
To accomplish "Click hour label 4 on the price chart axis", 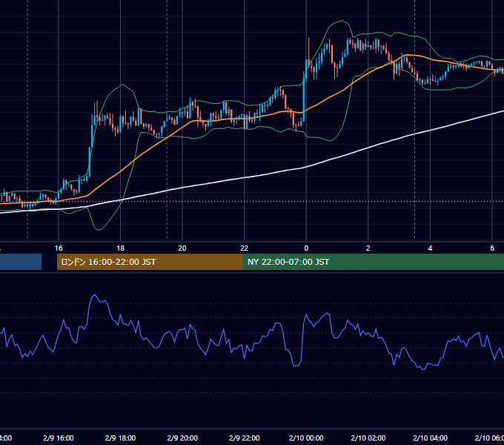I will (x=430, y=248).
